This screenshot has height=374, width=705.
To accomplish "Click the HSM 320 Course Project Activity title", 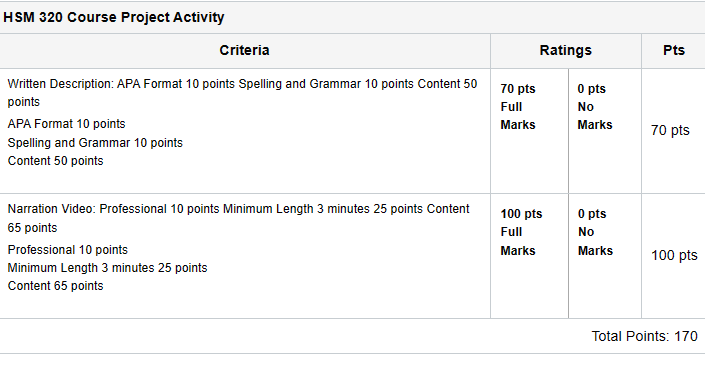I will pos(114,18).
